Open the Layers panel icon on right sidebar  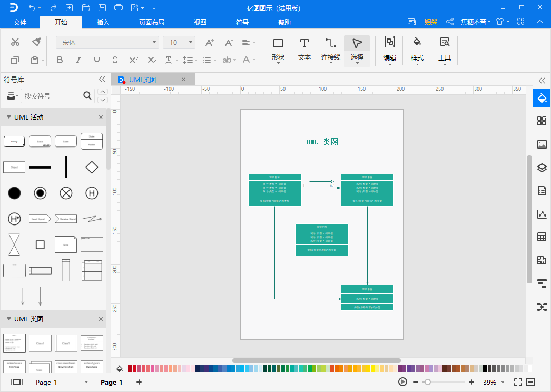click(542, 168)
